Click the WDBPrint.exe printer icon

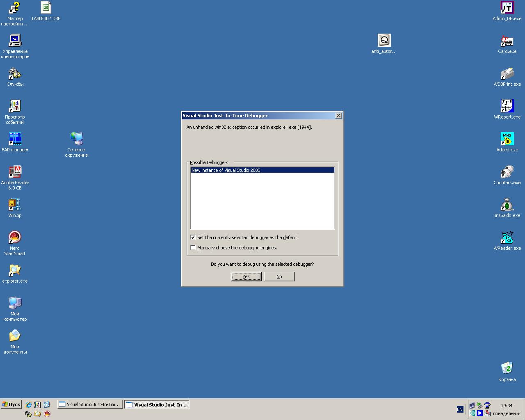coord(507,74)
